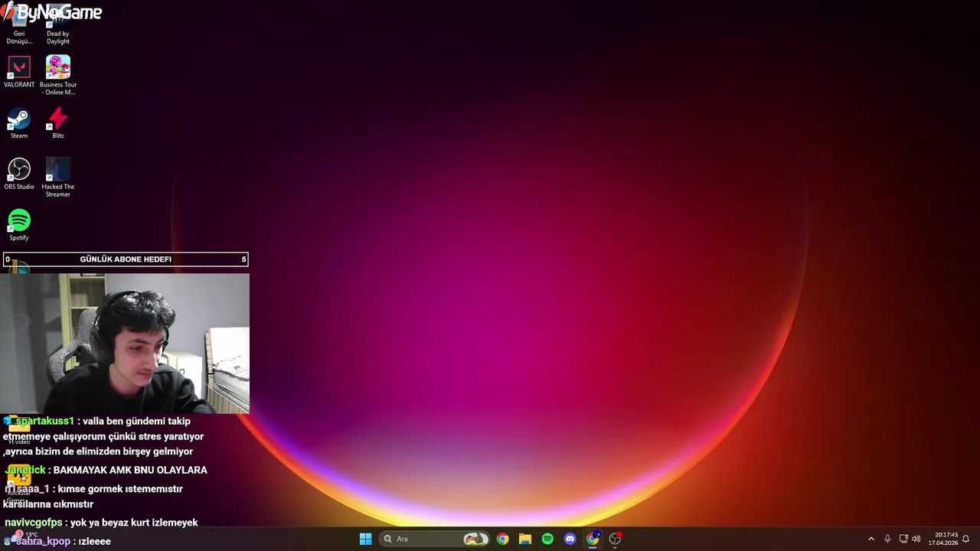Select Business Tour - Online desktop icon
This screenshot has height=551, width=980.
pos(58,75)
